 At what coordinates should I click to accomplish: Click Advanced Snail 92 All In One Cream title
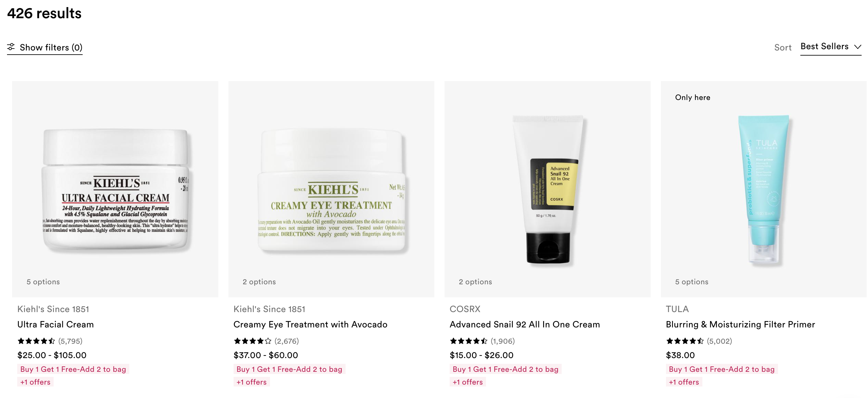pyautogui.click(x=525, y=324)
